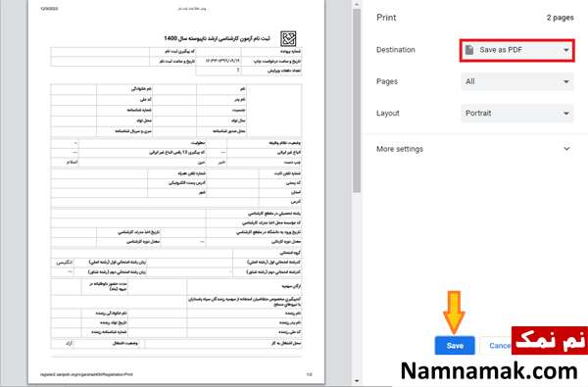Open the Pages dropdown set to All

(x=517, y=81)
